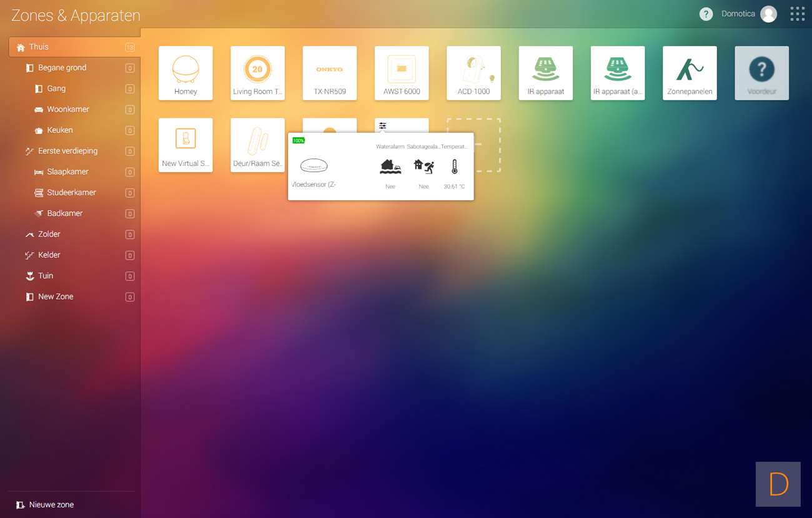Click the temperature thermometer icon
812x518 pixels.
pos(454,167)
